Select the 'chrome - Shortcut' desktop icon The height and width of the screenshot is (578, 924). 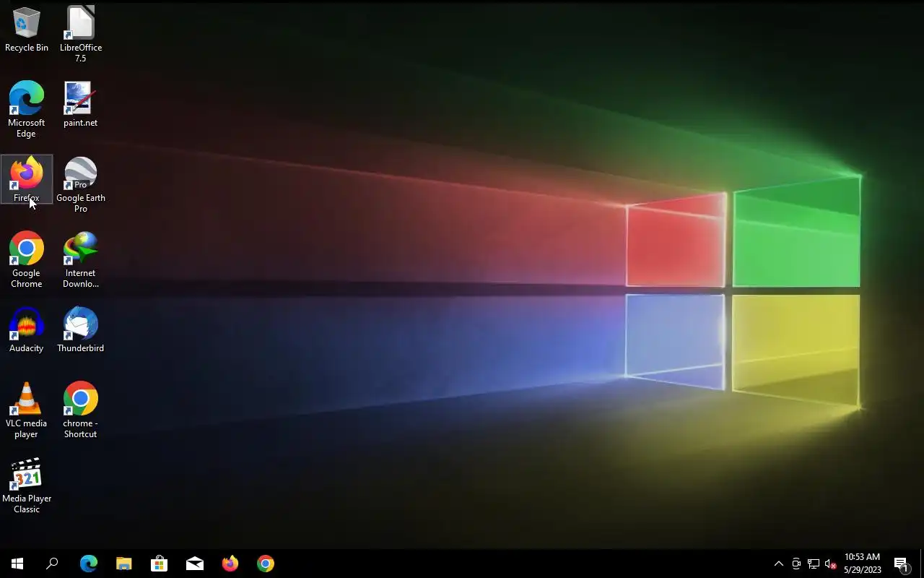click(80, 410)
